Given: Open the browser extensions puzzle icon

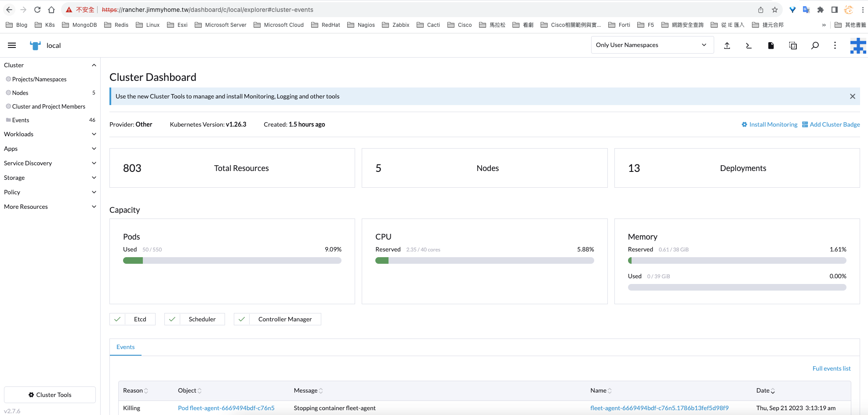Looking at the screenshot, I should click(x=820, y=10).
